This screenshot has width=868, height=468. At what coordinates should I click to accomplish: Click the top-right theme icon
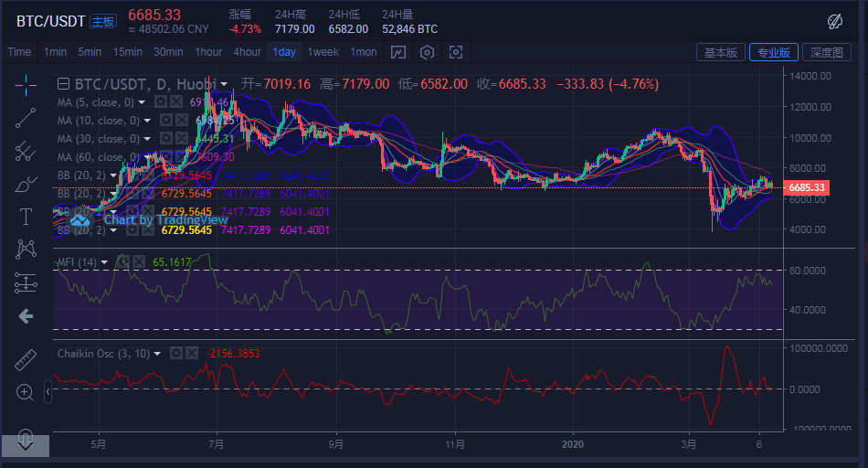835,22
